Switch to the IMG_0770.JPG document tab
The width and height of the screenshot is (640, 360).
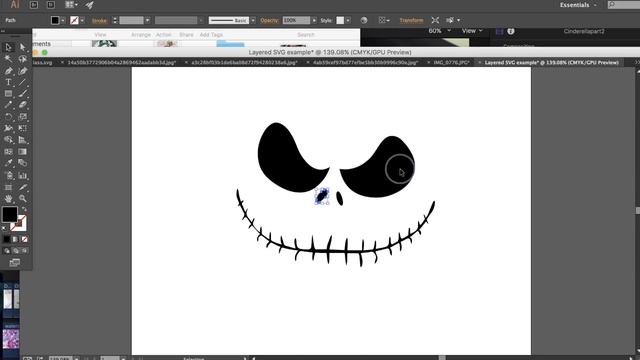point(451,62)
